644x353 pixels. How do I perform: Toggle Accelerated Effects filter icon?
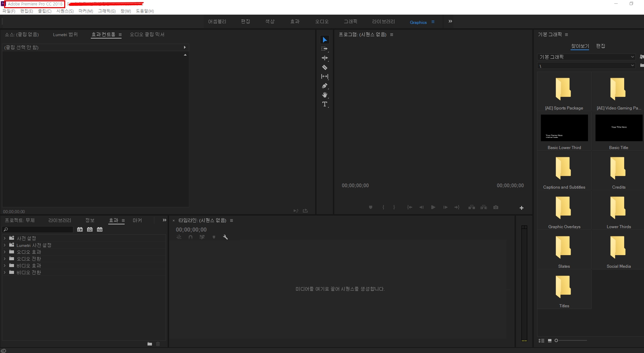(80, 230)
